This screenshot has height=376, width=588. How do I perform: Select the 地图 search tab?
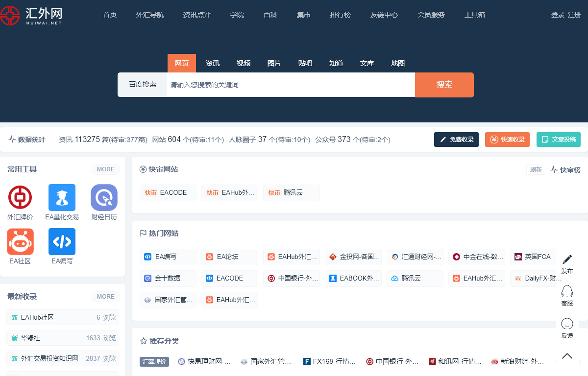coord(398,63)
